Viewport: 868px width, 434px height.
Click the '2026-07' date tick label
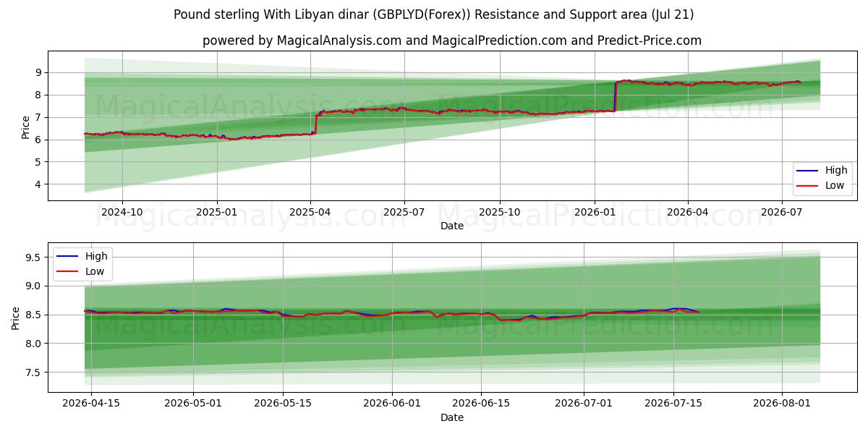click(781, 212)
